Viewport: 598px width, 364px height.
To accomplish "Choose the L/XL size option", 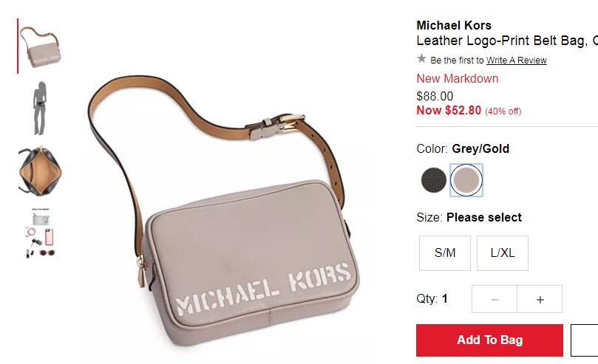I will click(503, 253).
